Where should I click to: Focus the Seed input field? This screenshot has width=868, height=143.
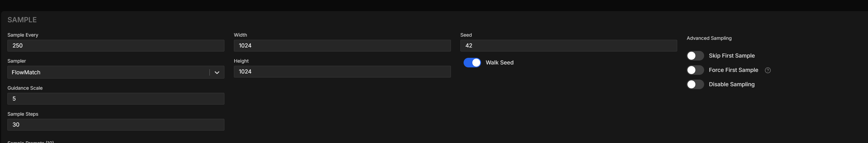tap(569, 46)
